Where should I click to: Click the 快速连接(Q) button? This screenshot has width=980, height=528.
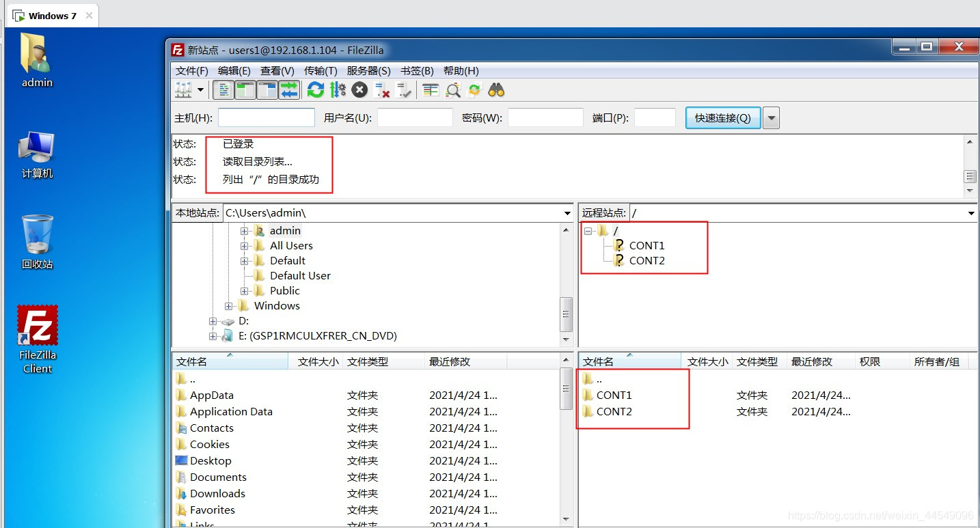pyautogui.click(x=723, y=117)
